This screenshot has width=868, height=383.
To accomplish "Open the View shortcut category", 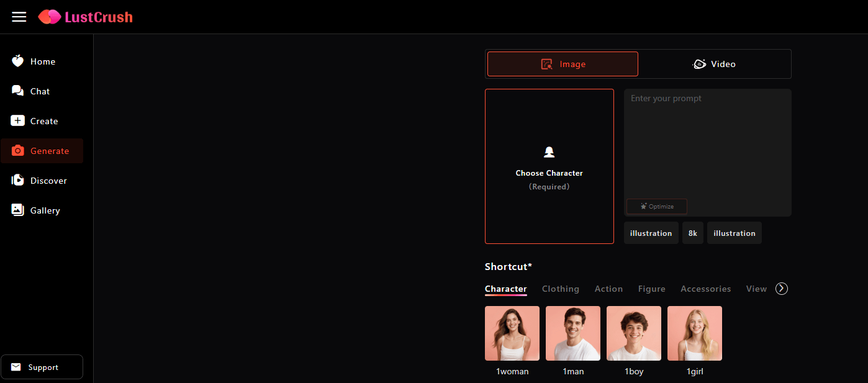I will 756,288.
